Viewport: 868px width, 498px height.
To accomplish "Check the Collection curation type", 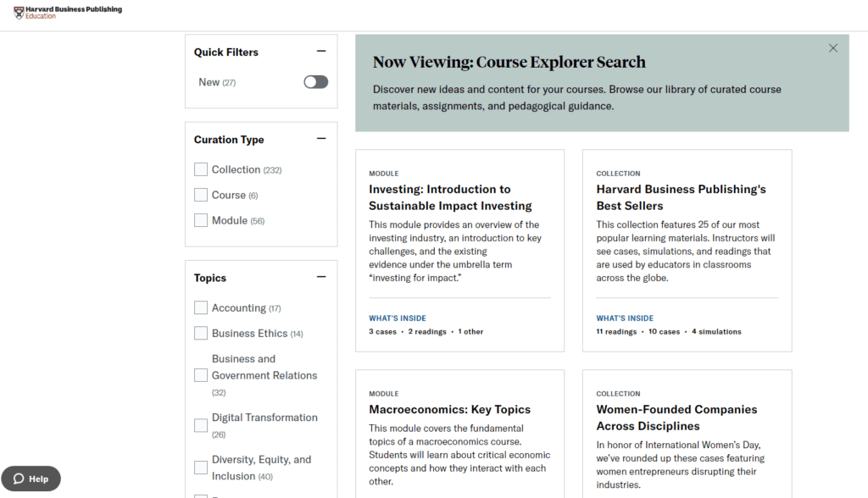I will coord(201,169).
